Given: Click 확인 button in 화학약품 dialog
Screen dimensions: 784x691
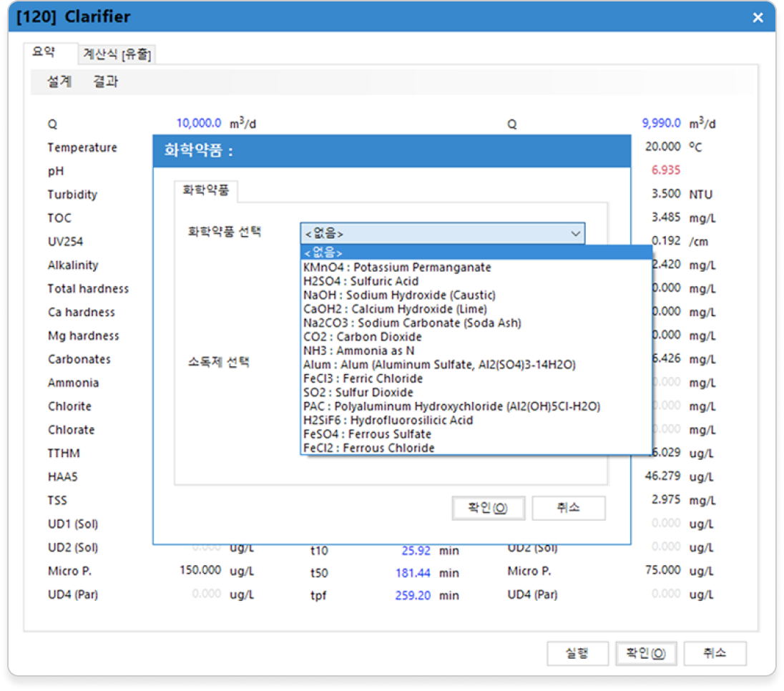Looking at the screenshot, I should 488,508.
